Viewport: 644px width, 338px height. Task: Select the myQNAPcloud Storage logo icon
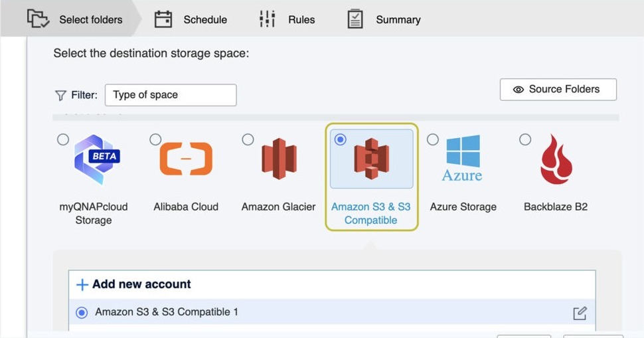(98, 159)
